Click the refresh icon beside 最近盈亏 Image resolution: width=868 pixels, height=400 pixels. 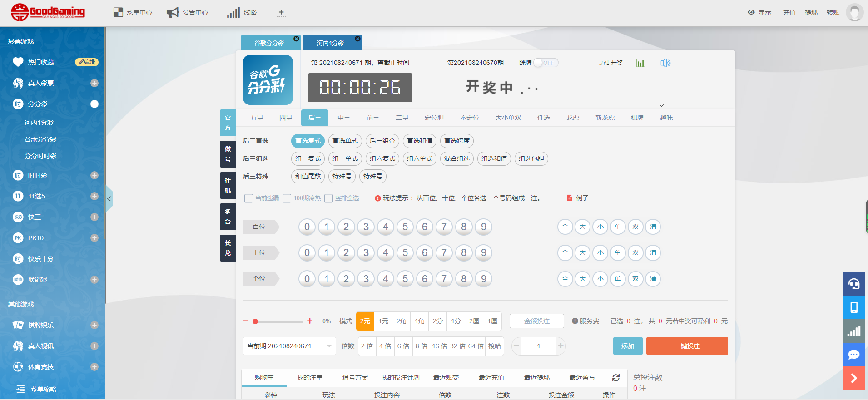click(x=616, y=378)
